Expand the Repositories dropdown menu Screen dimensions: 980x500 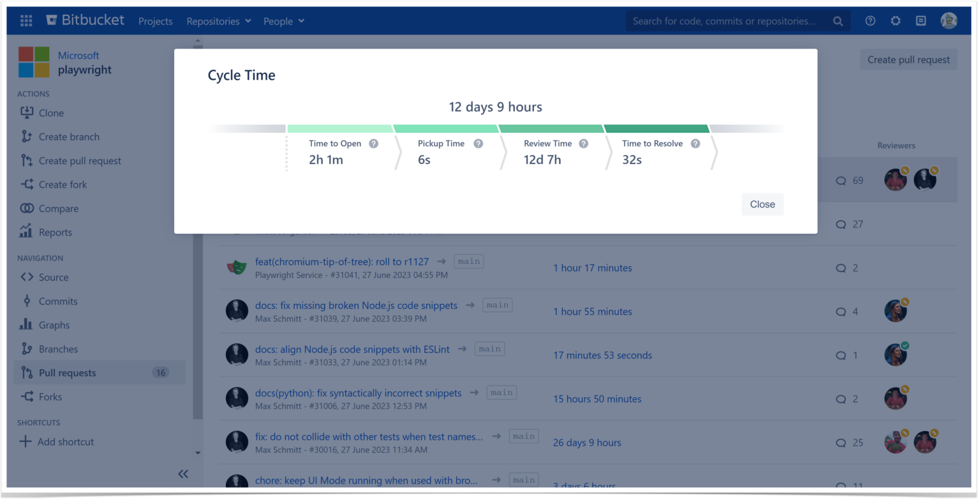pos(219,21)
